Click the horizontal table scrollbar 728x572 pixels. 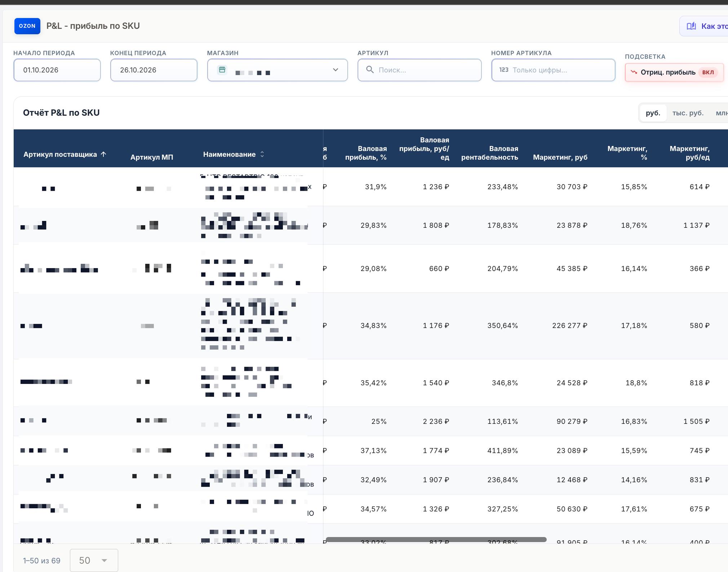coord(436,540)
